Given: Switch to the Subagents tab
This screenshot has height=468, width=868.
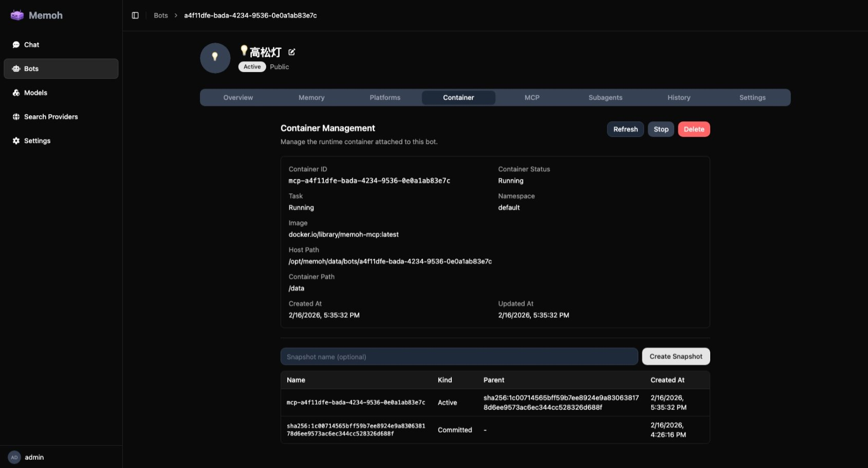Looking at the screenshot, I should pos(605,98).
